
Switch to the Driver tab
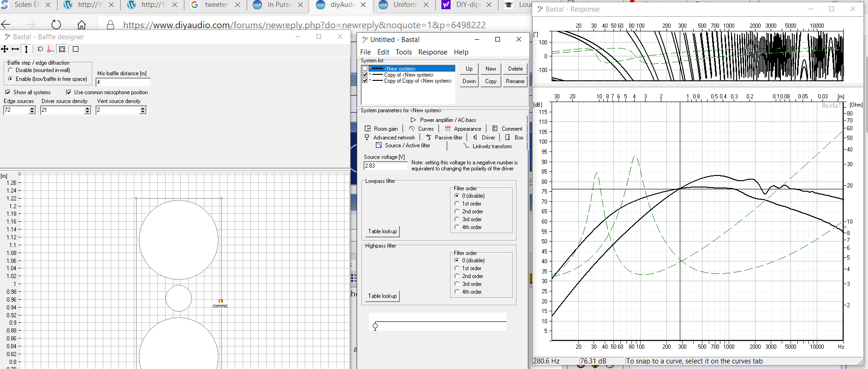484,138
